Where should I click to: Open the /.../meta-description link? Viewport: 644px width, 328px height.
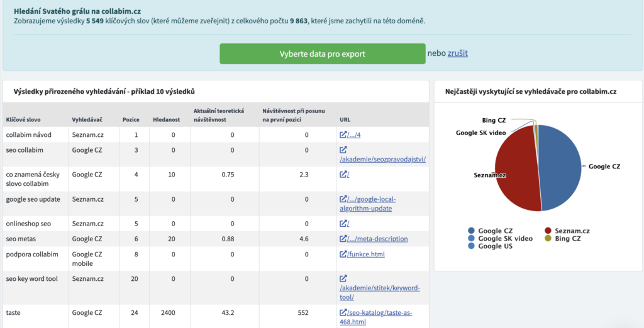coord(377,239)
